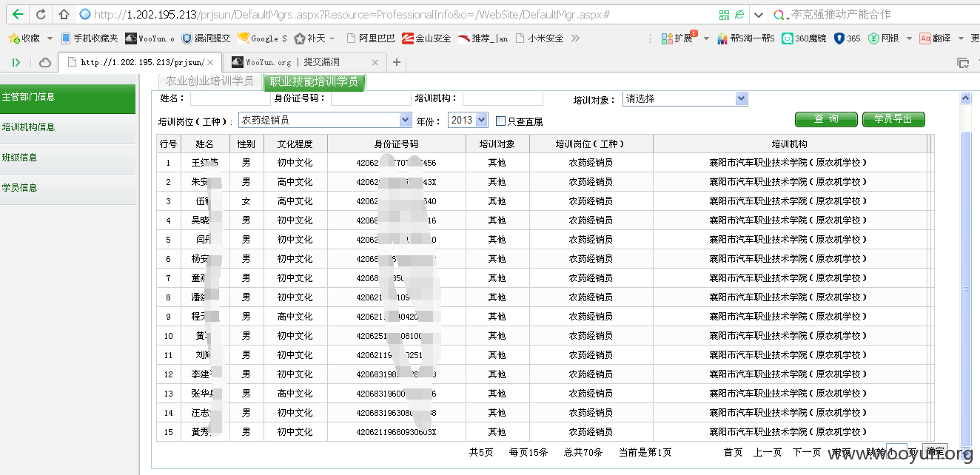Screen dimensions: 980x475
Task: Select the 农业创业培训学员 tab
Action: [x=209, y=81]
